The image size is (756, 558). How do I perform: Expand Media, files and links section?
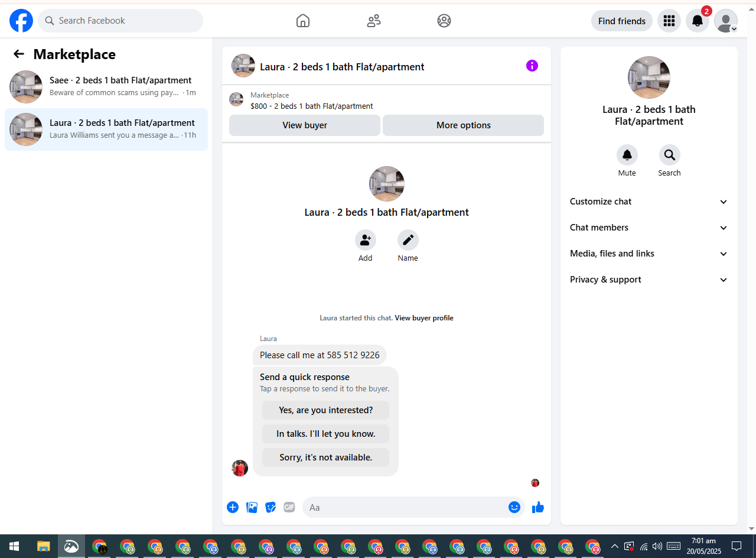649,254
